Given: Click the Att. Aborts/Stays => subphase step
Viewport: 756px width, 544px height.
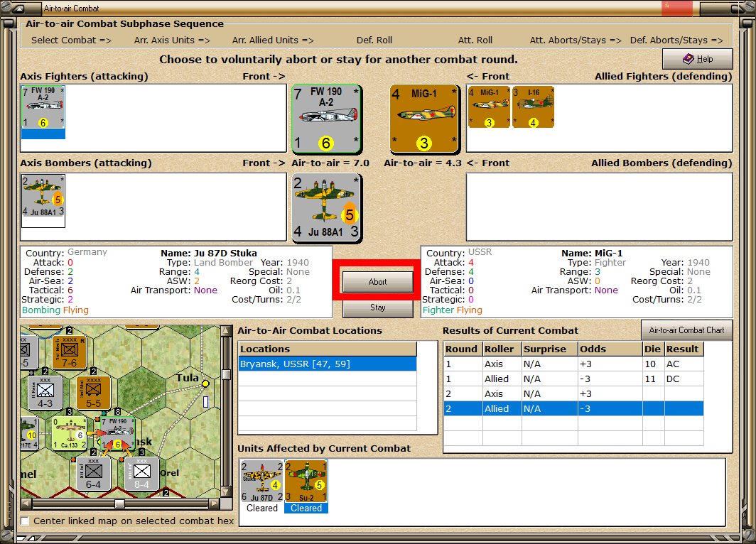Looking at the screenshot, I should pyautogui.click(x=576, y=40).
